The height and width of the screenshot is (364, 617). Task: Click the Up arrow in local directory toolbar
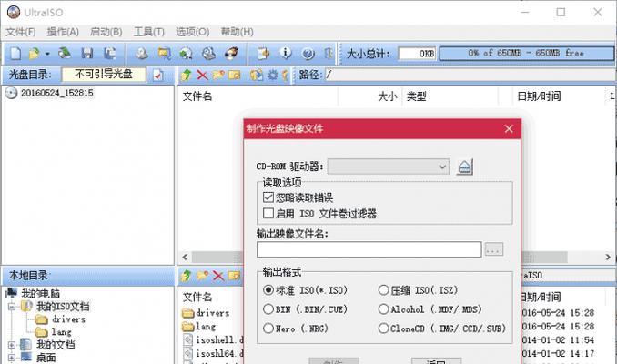(187, 276)
